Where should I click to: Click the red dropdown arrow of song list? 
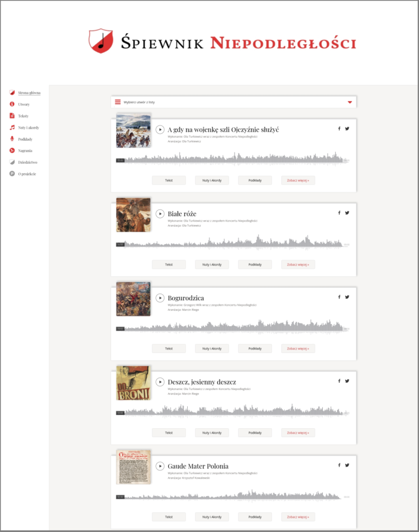click(x=350, y=102)
